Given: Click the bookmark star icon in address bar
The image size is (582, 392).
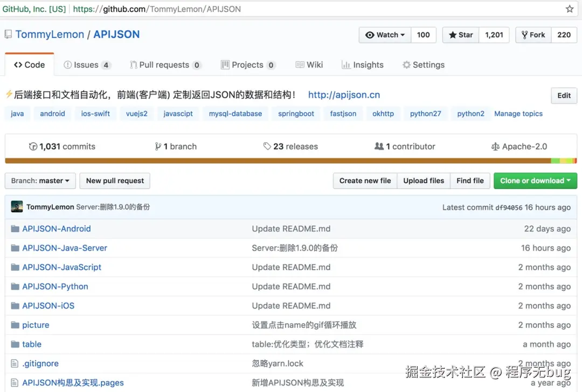Looking at the screenshot, I should pos(570,9).
